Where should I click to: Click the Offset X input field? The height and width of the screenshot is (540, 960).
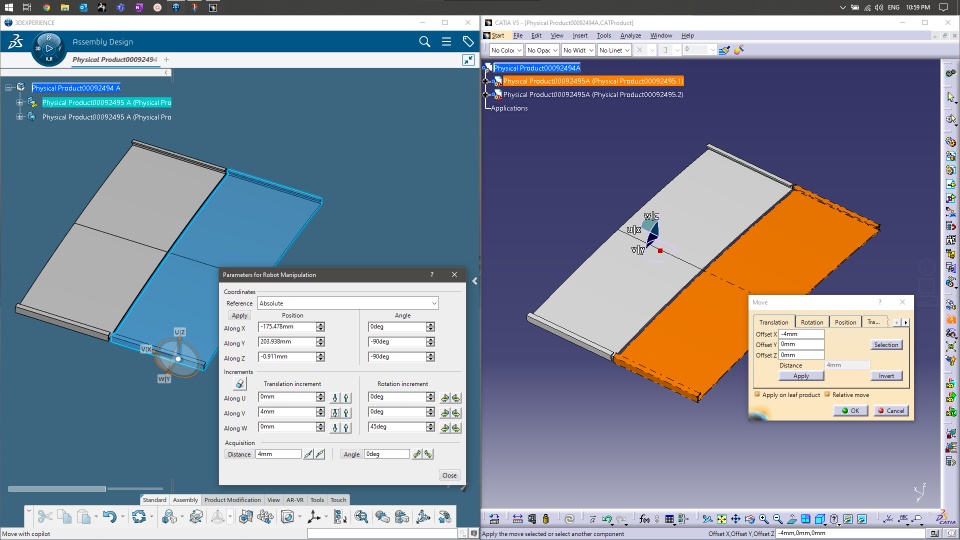point(801,334)
